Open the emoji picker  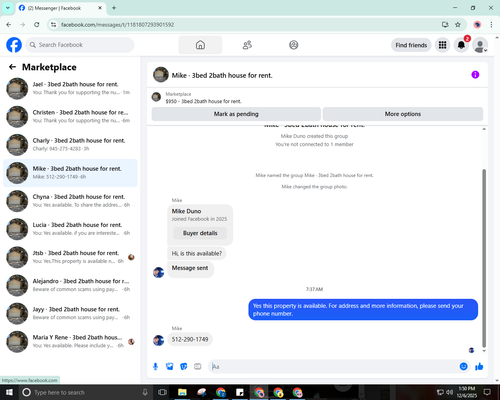[x=463, y=367]
